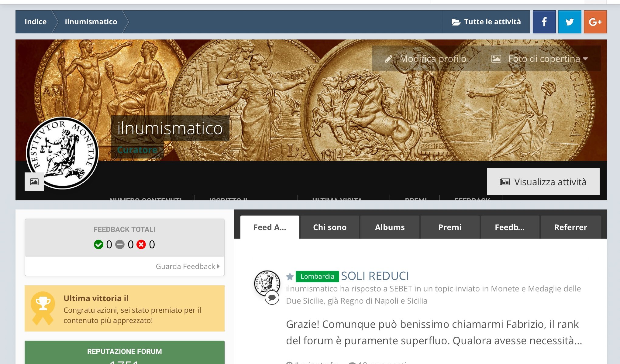Viewport: 620px width, 364px height.
Task: Click Guarda Feedback link
Action: pos(188,266)
